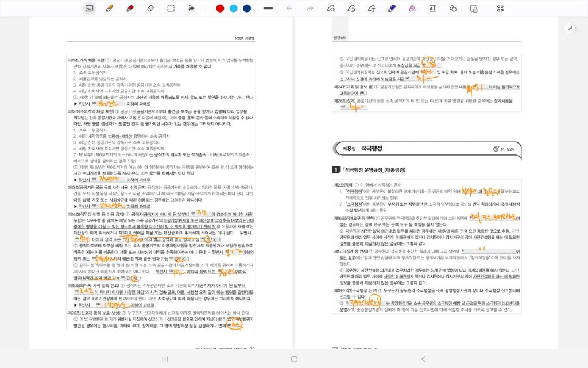Open the AI sparkle assist tool

(191, 9)
